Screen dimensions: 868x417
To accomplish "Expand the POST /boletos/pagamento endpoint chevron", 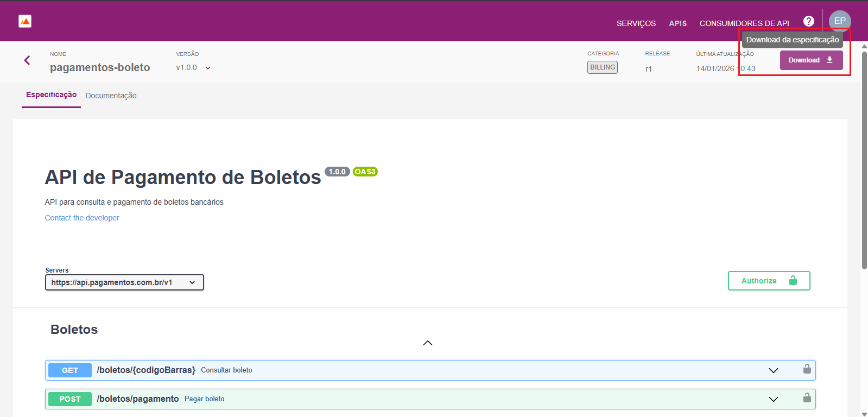I will click(x=773, y=399).
